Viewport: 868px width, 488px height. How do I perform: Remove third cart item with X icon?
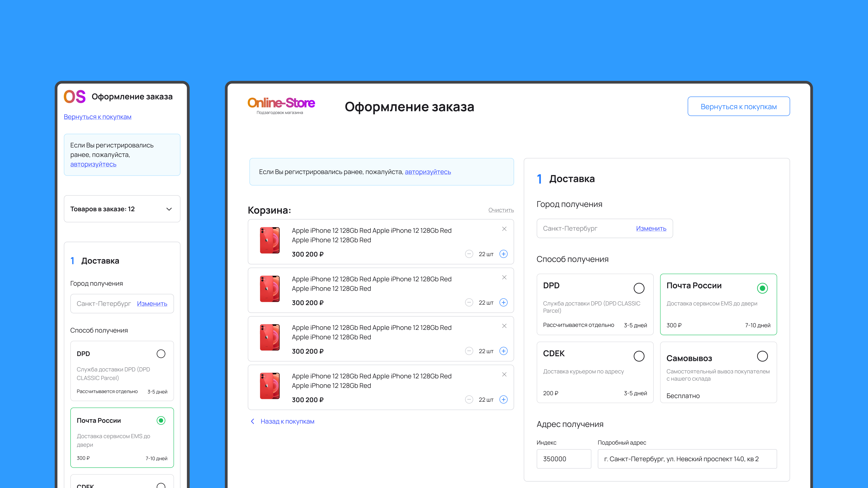[504, 326]
